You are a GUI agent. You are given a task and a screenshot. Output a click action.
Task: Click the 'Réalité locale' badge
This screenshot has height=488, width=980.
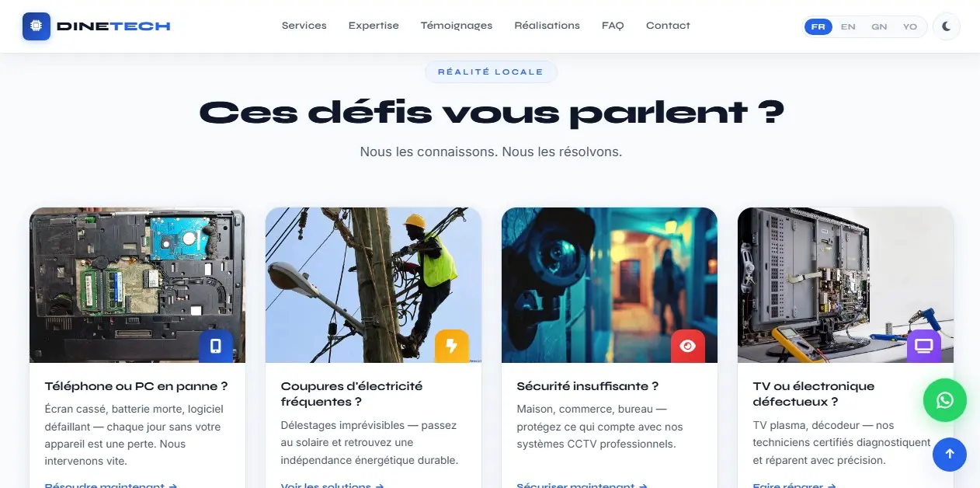[491, 71]
